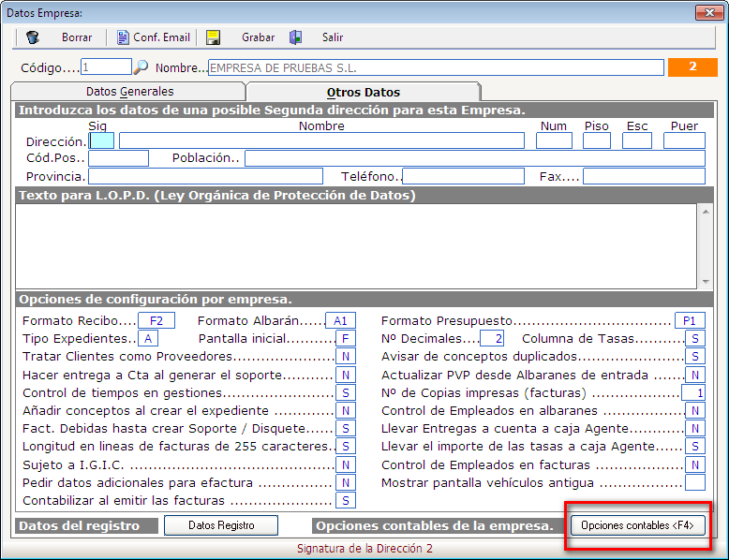Click the Pantalla inicial F field
The height and width of the screenshot is (560, 729).
point(346,338)
